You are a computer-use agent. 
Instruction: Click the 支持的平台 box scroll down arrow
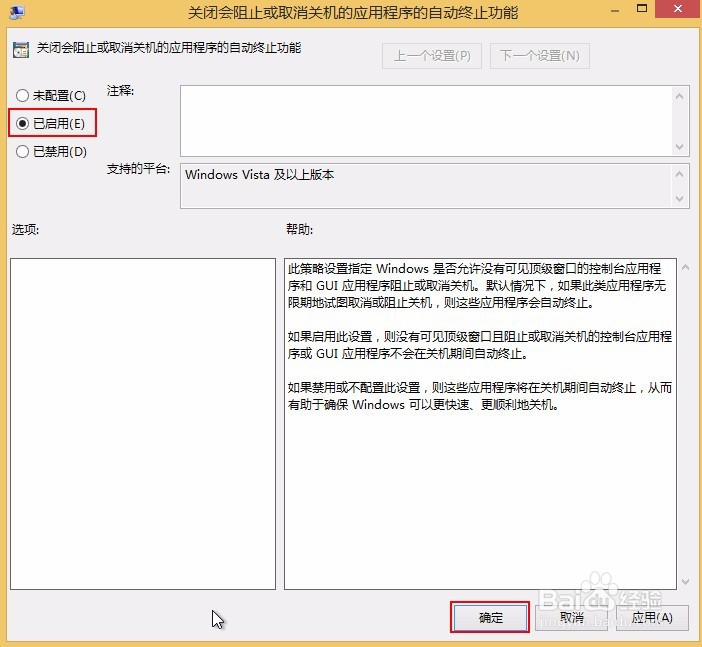pos(679,198)
